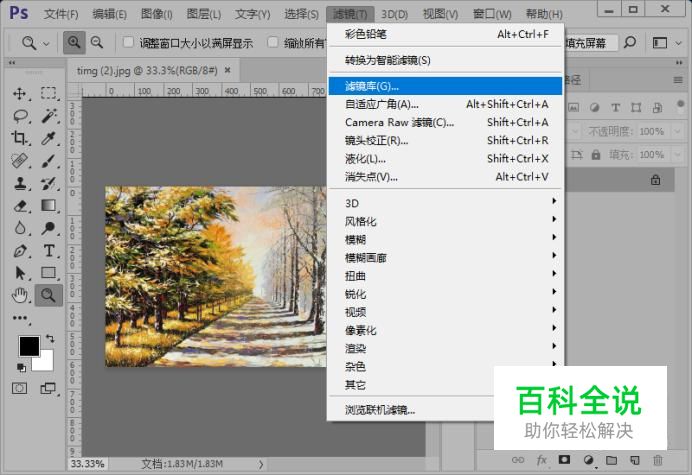Click Zoom Out button in options bar
The image size is (692, 475).
pyautogui.click(x=97, y=43)
